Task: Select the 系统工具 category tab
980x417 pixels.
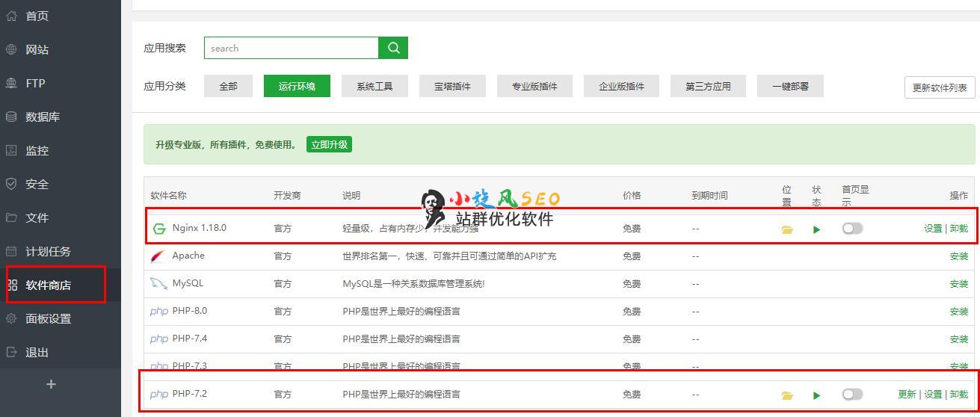Action: [375, 86]
